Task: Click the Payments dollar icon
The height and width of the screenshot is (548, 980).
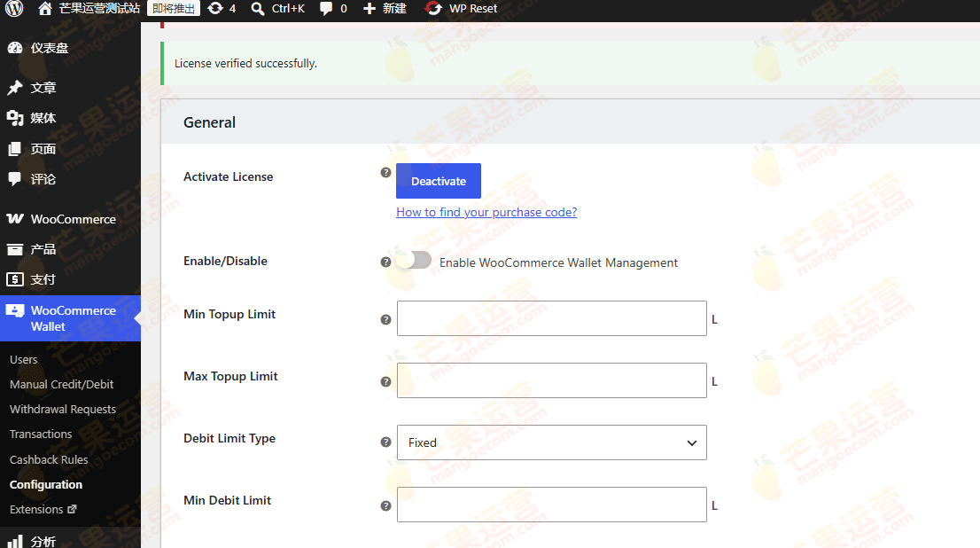Action: [15, 279]
